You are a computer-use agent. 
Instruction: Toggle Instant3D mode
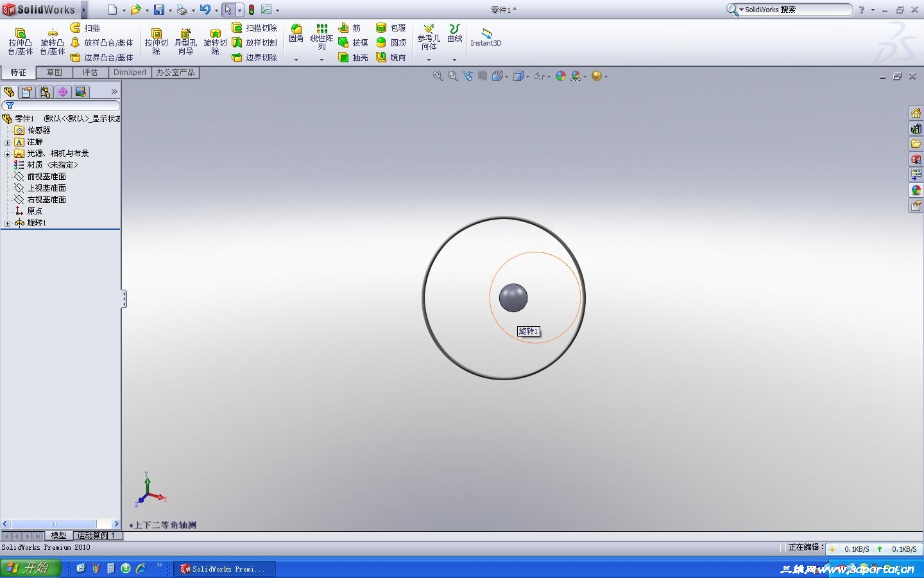point(486,37)
